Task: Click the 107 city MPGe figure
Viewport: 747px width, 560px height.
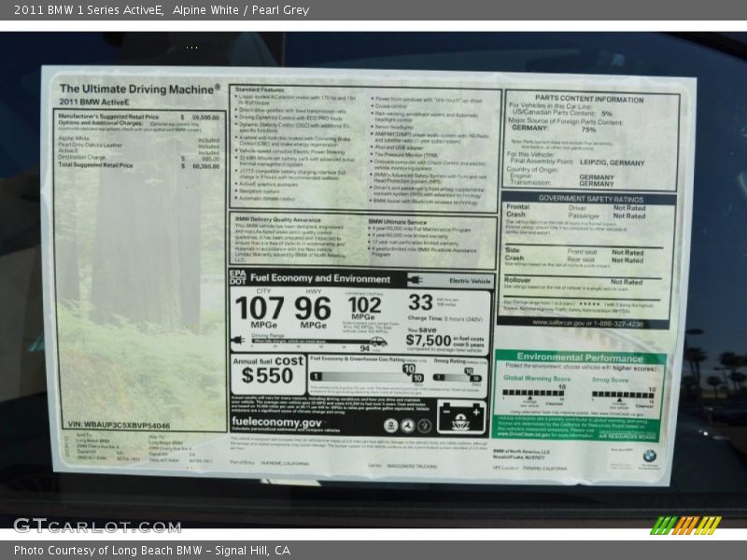Action: pyautogui.click(x=260, y=308)
